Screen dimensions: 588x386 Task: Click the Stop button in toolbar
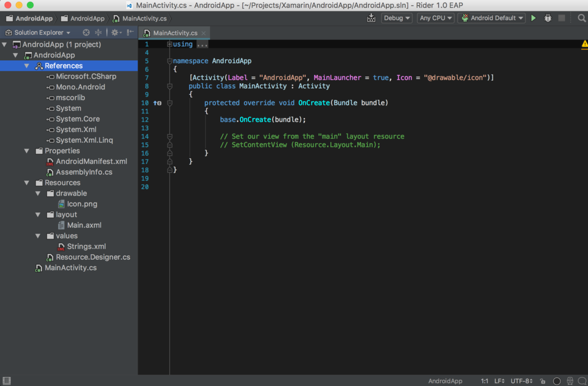click(x=562, y=18)
